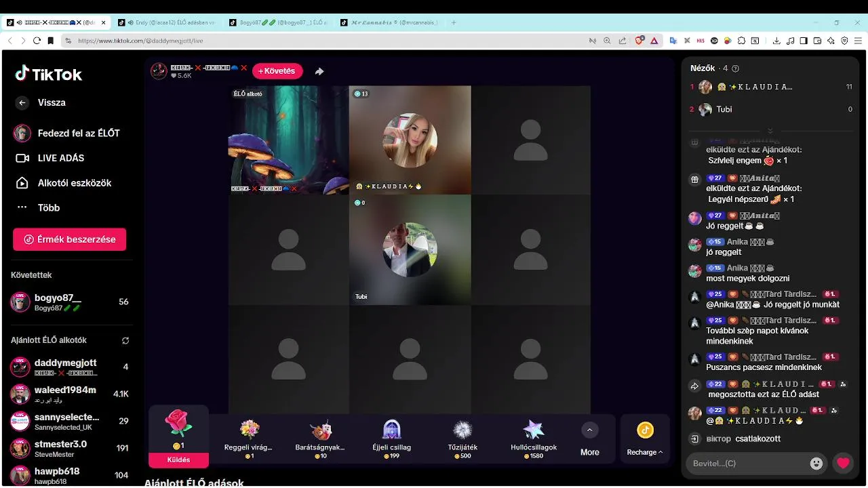Select viewer Tubi in Nézők list
The height and width of the screenshot is (488, 868).
[770, 109]
